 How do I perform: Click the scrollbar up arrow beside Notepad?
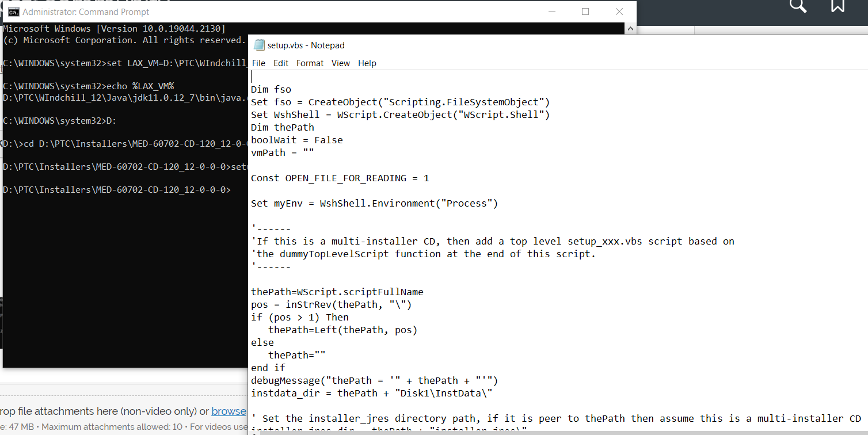631,28
